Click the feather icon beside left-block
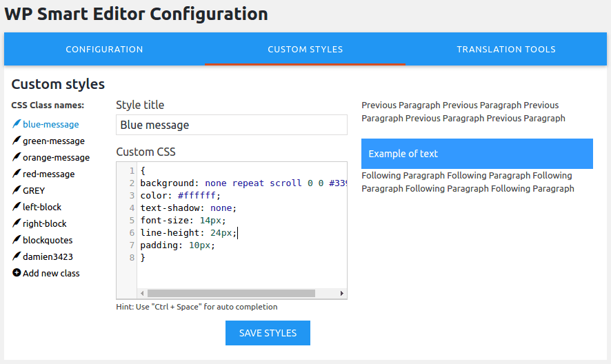This screenshot has height=364, width=611. (x=17, y=207)
